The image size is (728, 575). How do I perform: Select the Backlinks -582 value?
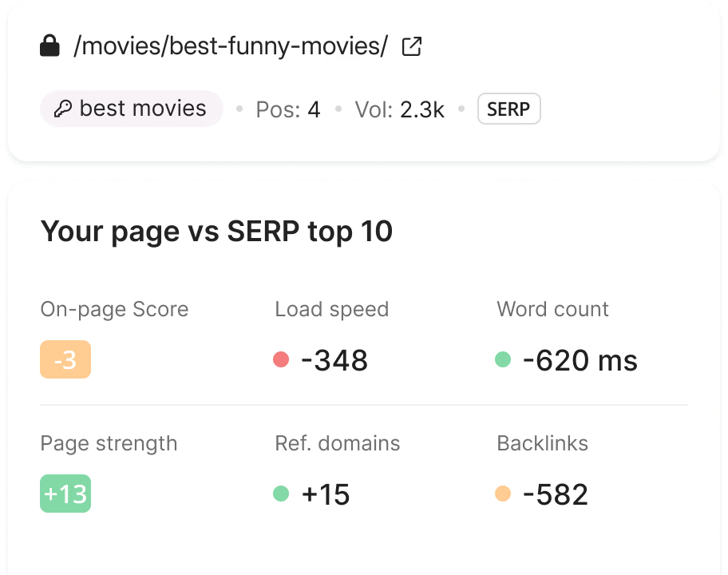(x=555, y=494)
